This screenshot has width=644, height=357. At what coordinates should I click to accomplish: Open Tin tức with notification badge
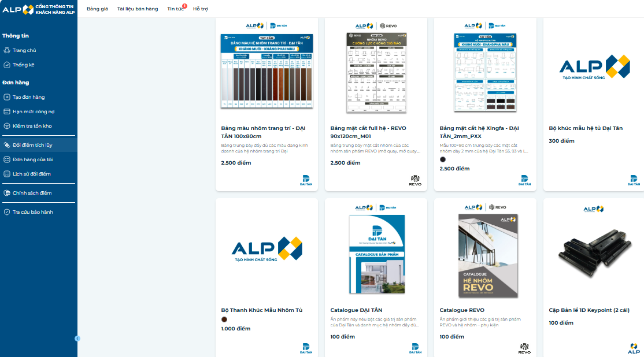(x=176, y=9)
